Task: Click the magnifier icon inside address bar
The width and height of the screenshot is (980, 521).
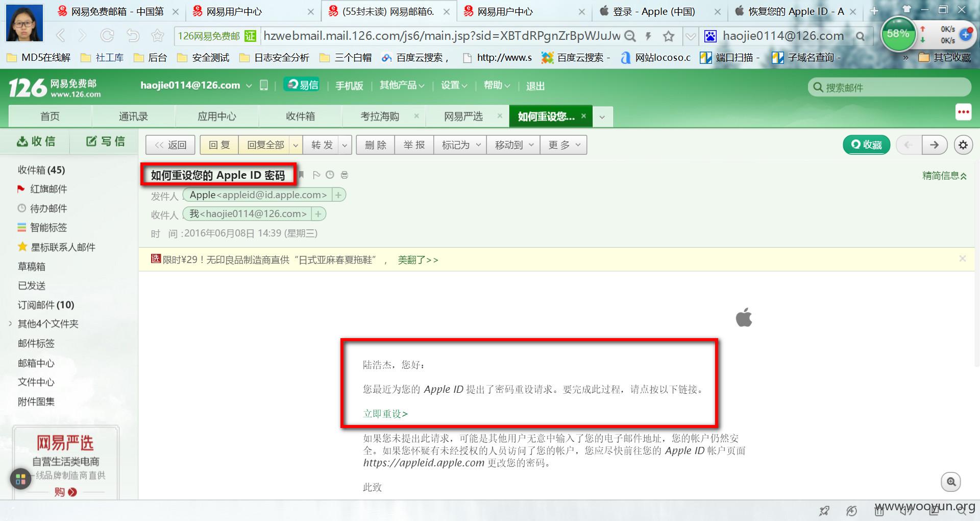Action: (x=630, y=36)
